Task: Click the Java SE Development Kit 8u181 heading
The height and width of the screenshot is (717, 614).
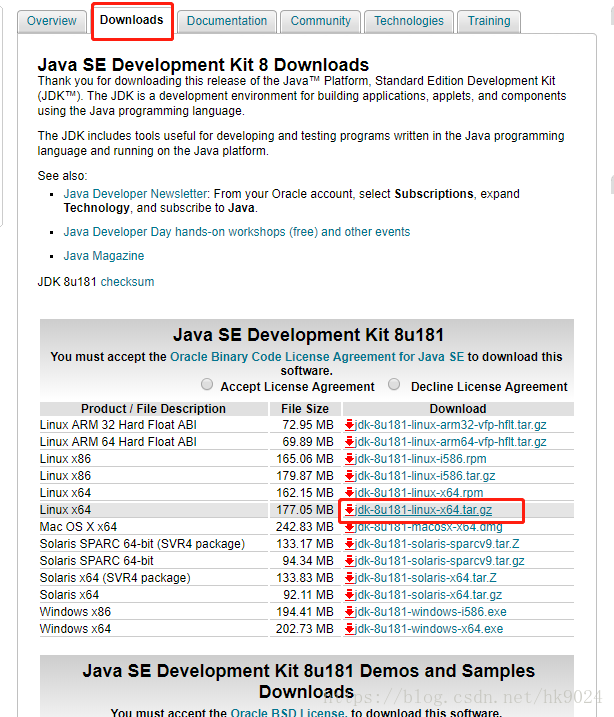Action: click(x=309, y=335)
